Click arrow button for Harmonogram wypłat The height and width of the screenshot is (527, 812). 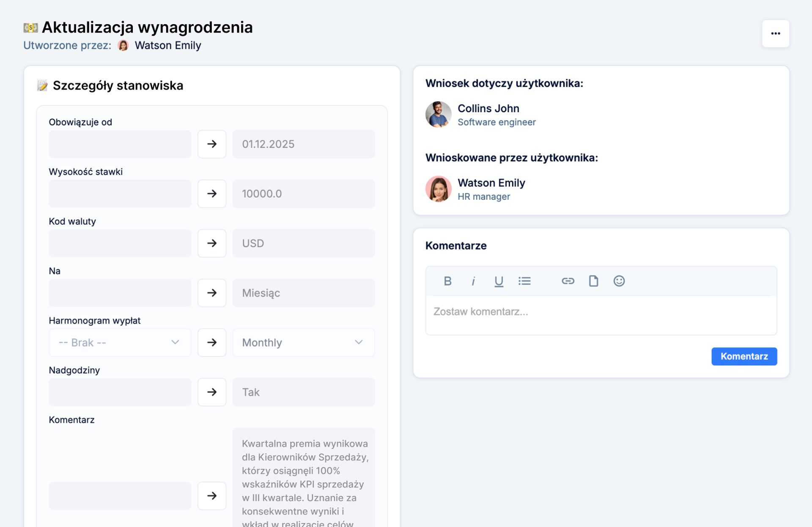(x=212, y=342)
